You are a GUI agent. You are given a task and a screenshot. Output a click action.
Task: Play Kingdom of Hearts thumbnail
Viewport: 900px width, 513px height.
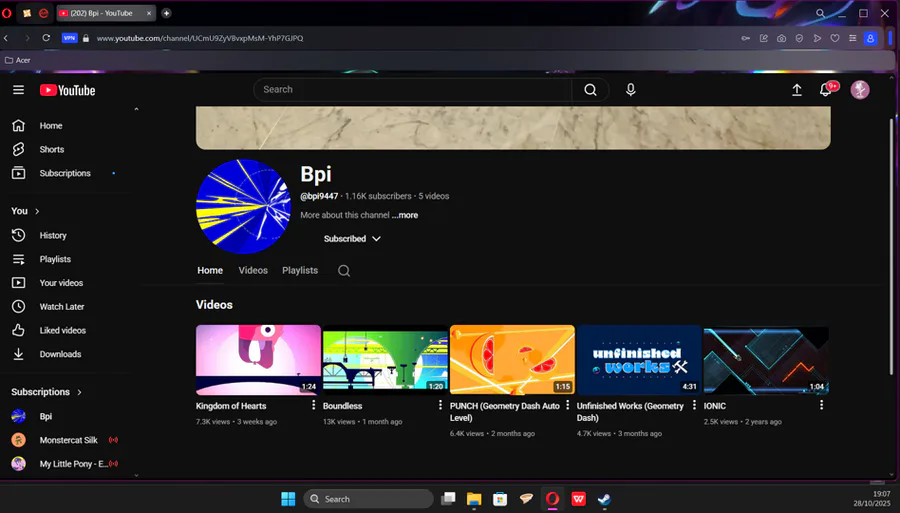pos(258,360)
